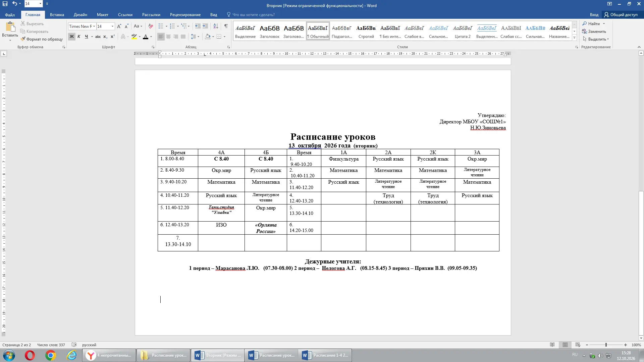Screen dimensions: 644x362
Task: Increase paragraph indent
Action: pyautogui.click(x=205, y=26)
